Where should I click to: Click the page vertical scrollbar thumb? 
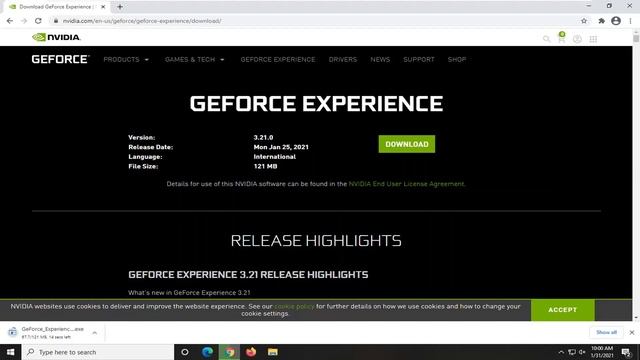tap(636, 39)
